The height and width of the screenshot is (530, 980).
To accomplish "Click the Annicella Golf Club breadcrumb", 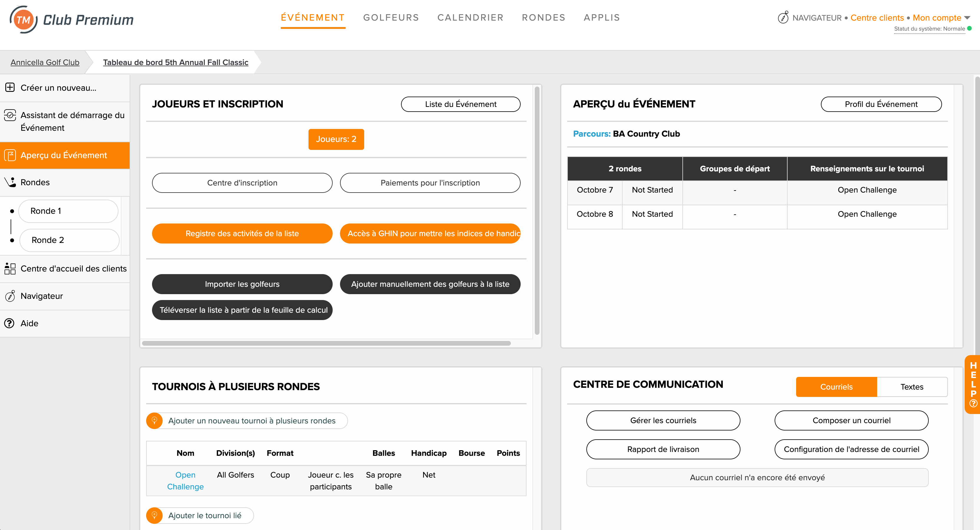I will [45, 62].
